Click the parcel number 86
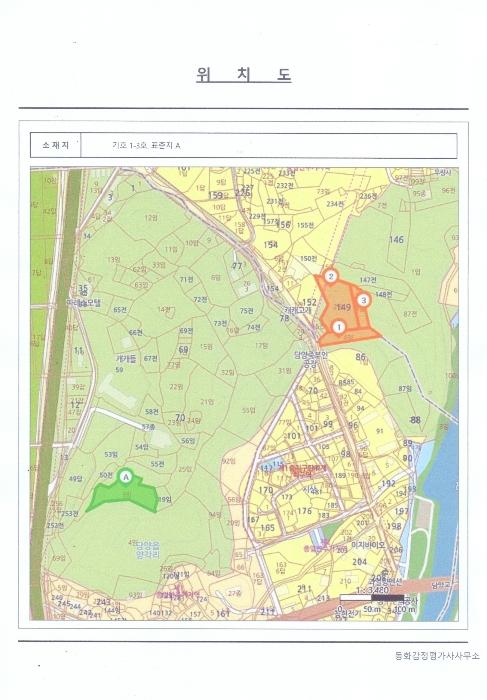487x700 pixels. 361,356
